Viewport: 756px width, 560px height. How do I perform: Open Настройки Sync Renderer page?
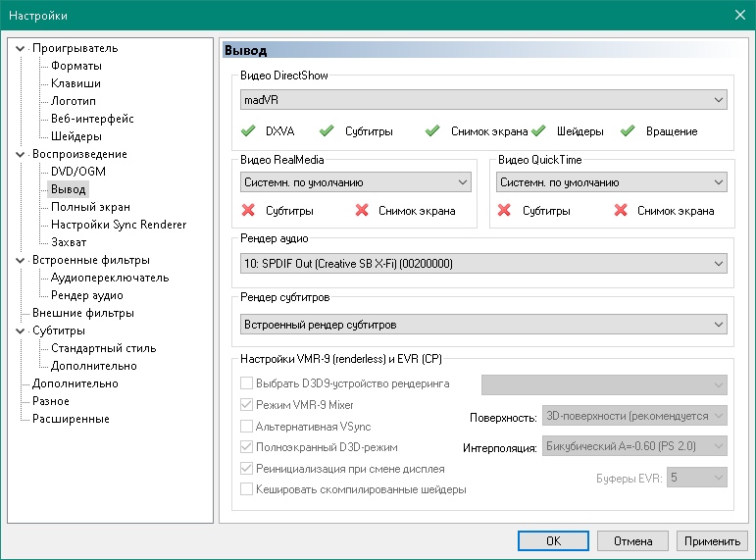(119, 225)
